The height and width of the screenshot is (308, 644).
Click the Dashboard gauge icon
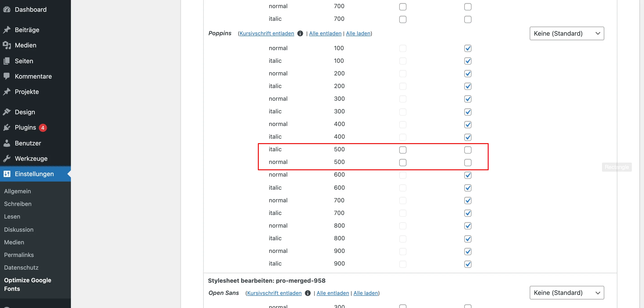click(x=7, y=9)
